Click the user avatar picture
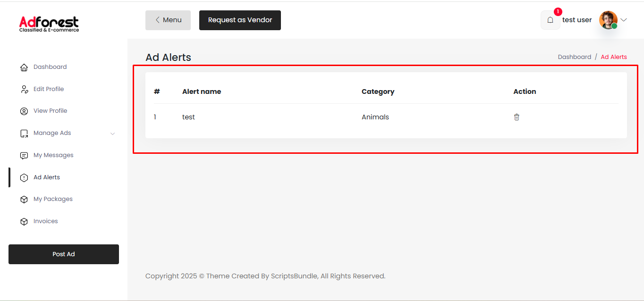 [x=608, y=20]
